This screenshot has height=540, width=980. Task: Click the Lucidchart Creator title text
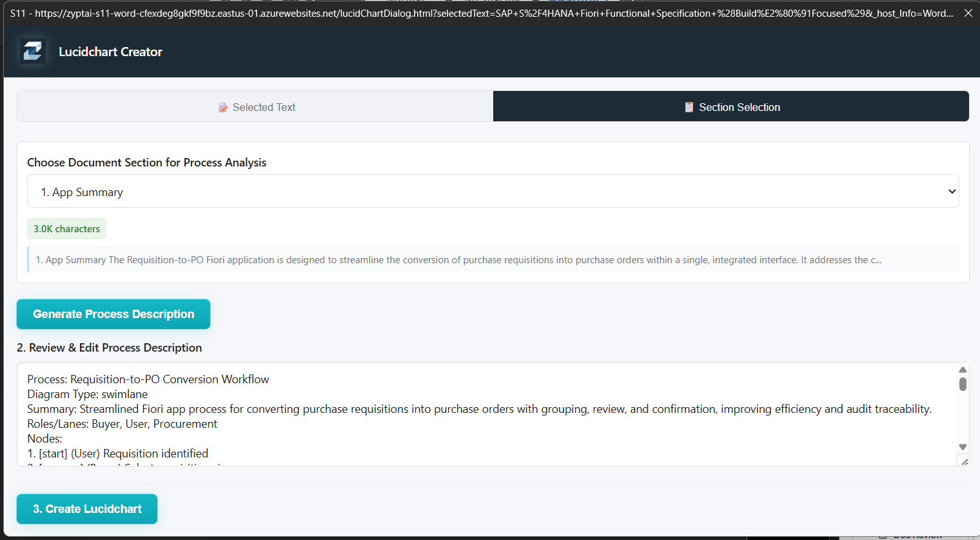[x=110, y=52]
